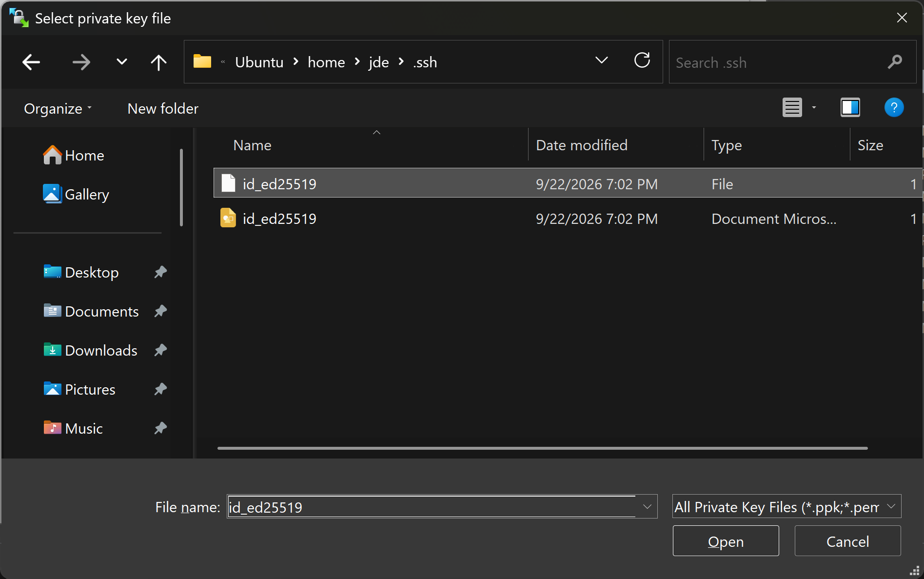Open Downloads in navigation pane
Image resolution: width=924 pixels, height=579 pixels.
coord(90,350)
